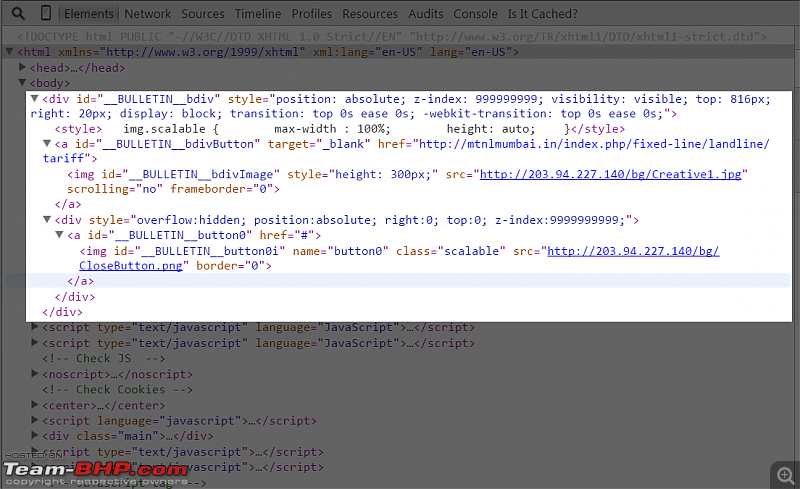Collapse the overflow:hidden div node
The height and width of the screenshot is (489, 800).
point(47,219)
